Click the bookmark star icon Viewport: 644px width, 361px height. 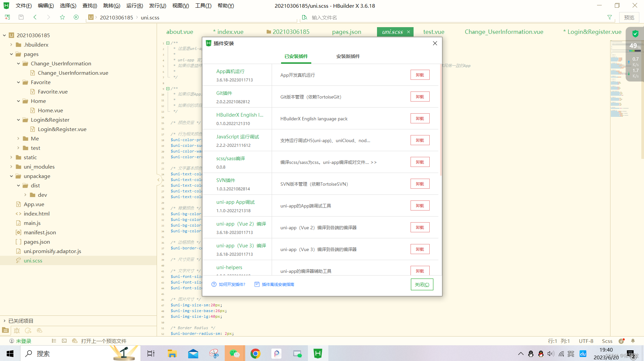[62, 17]
